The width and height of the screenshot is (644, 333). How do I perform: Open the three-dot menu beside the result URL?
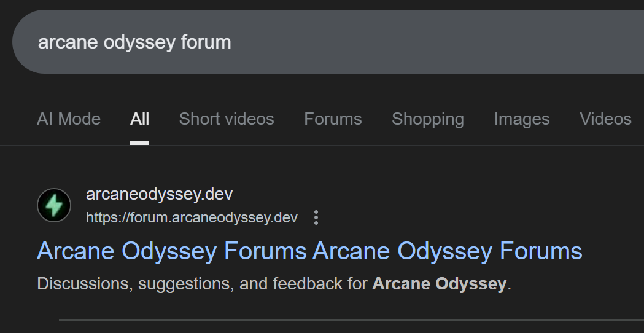tap(316, 217)
